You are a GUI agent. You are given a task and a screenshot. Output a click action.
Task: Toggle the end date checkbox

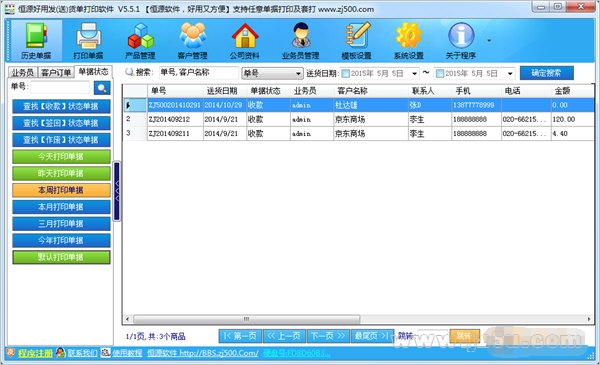[x=440, y=73]
